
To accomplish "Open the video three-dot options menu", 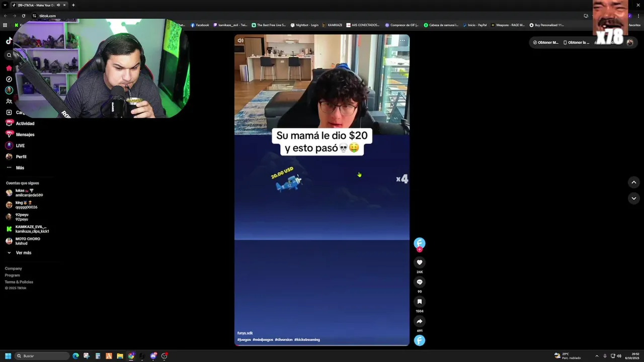I will tap(402, 41).
